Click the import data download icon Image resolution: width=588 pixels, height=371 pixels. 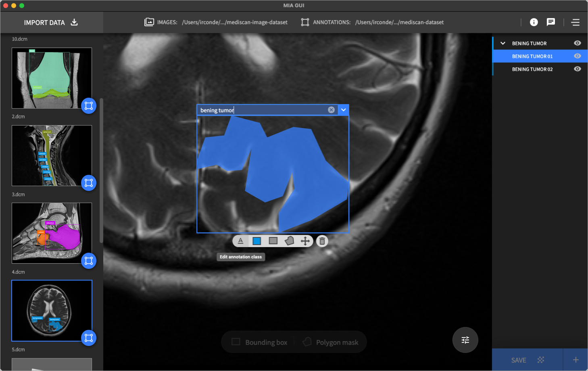point(74,22)
